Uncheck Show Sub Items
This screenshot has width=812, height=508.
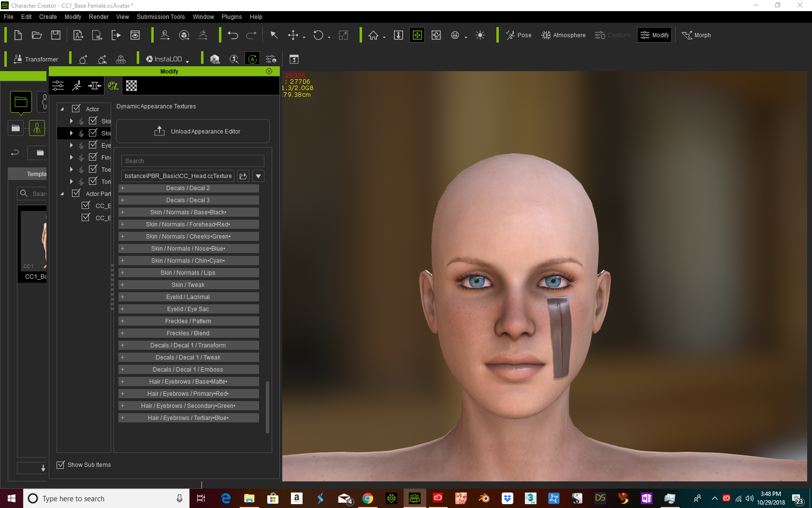click(x=60, y=465)
